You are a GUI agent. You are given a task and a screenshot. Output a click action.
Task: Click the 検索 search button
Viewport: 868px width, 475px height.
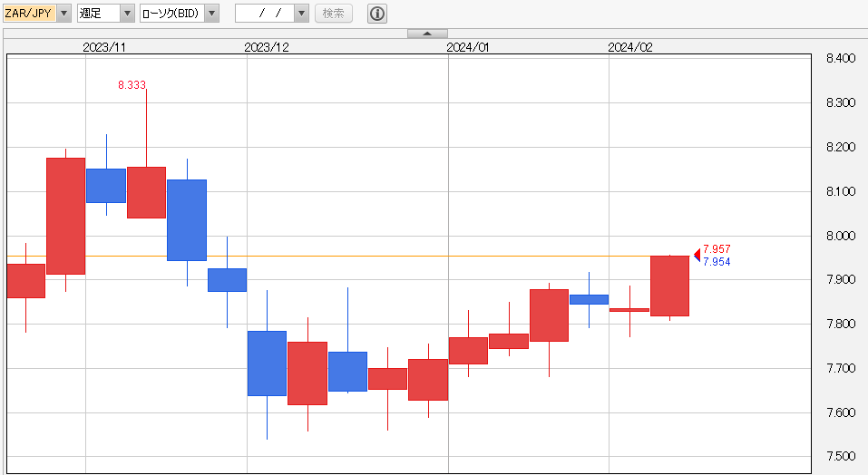[x=334, y=14]
